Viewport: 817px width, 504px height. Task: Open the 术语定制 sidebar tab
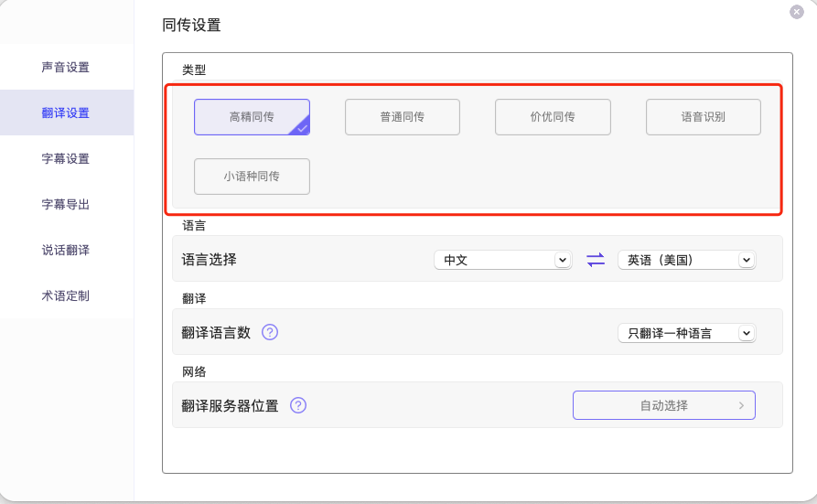click(66, 295)
